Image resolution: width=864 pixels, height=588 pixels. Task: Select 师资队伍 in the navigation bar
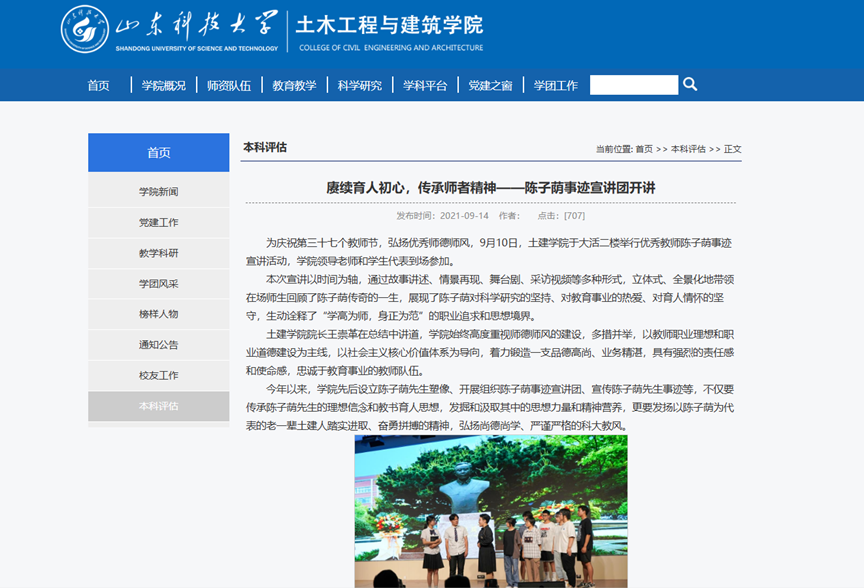[x=229, y=86]
